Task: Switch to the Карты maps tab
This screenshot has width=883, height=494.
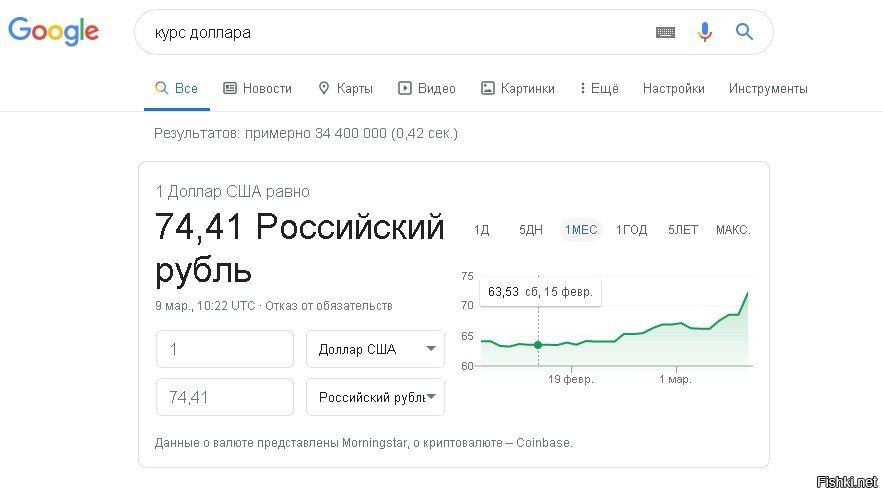Action: (345, 88)
